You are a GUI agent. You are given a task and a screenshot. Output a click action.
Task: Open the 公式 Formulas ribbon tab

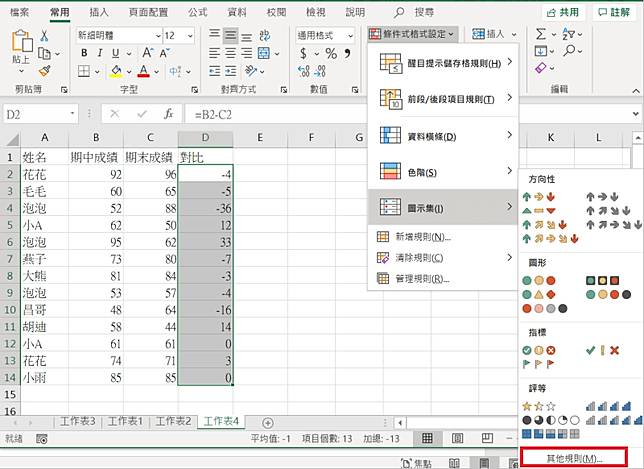[x=198, y=12]
